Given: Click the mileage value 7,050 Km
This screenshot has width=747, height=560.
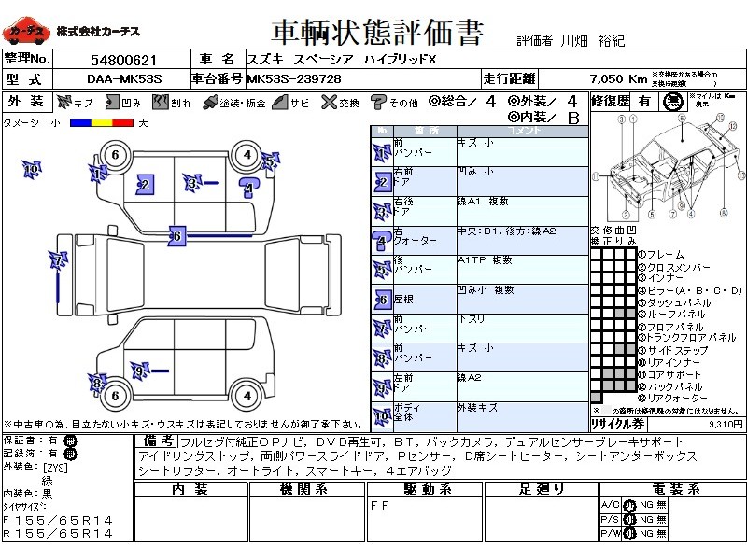Looking at the screenshot, I should point(618,79).
